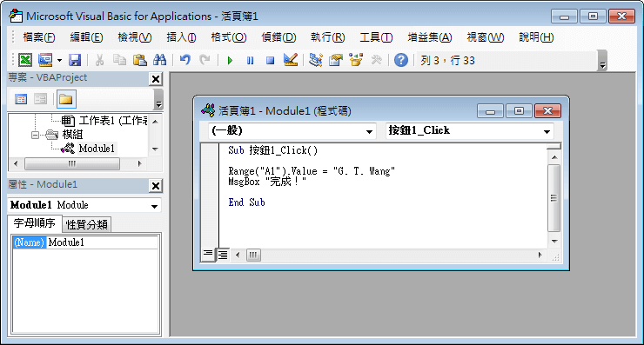This screenshot has width=644, height=345.
Task: Open the 偵錯(D) menu
Action: point(278,37)
